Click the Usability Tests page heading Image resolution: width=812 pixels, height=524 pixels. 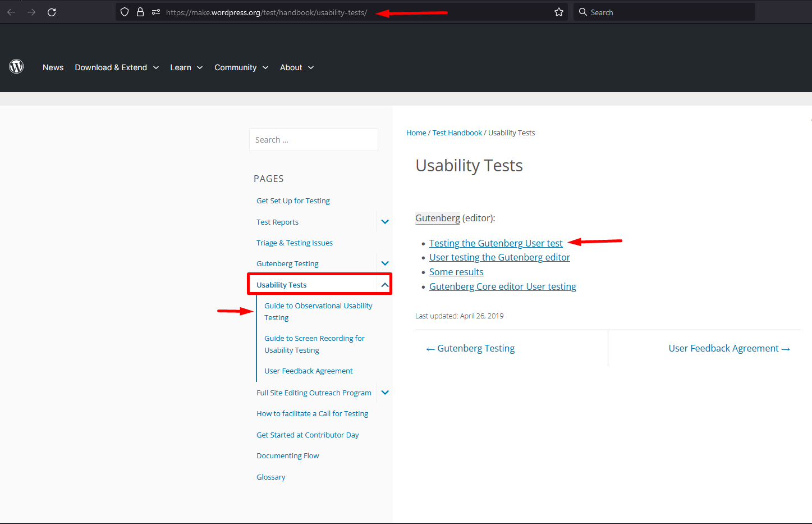coord(469,166)
